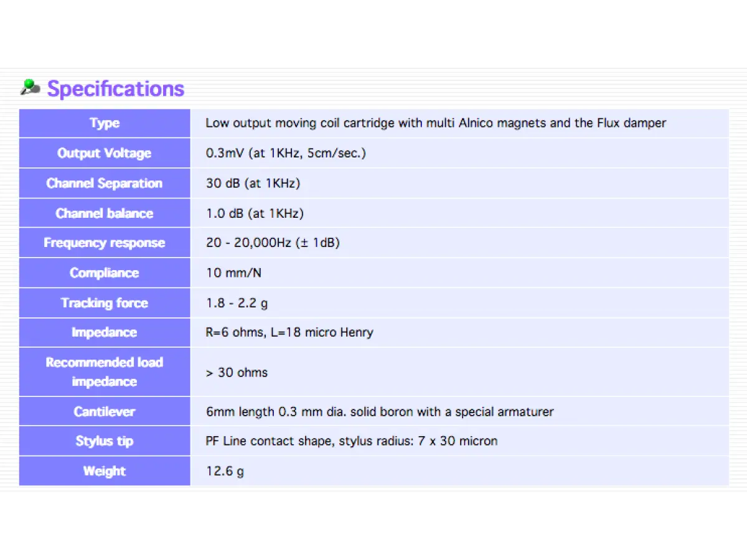Click the 1.8 - 2.2 g value
747x560 pixels.
237,303
